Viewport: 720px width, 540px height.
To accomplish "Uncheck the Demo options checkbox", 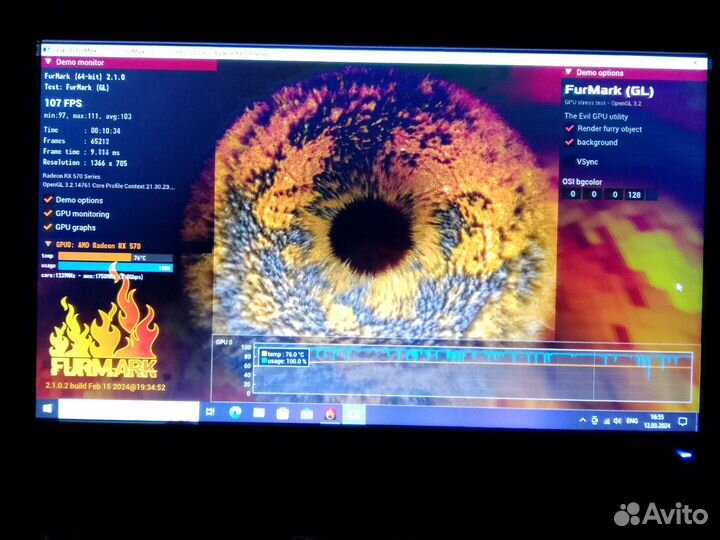I will click(x=48, y=200).
